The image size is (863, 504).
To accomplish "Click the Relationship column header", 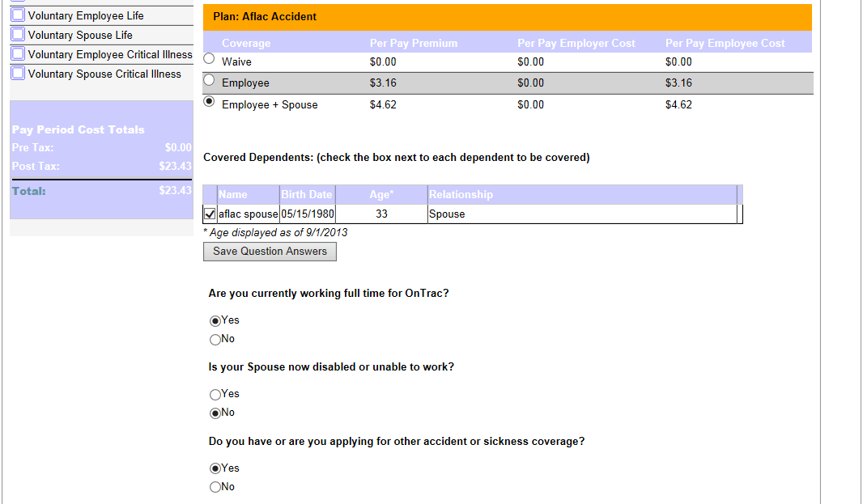I will pyautogui.click(x=461, y=194).
